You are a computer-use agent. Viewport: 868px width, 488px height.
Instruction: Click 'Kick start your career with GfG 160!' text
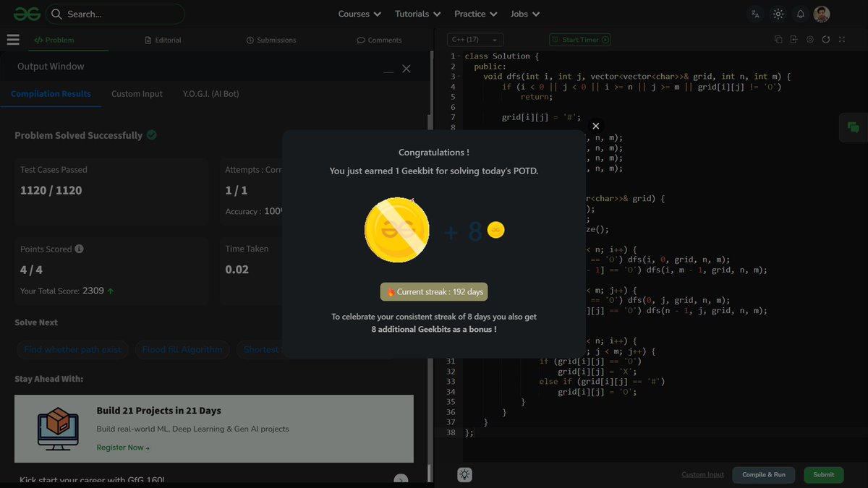pyautogui.click(x=92, y=480)
